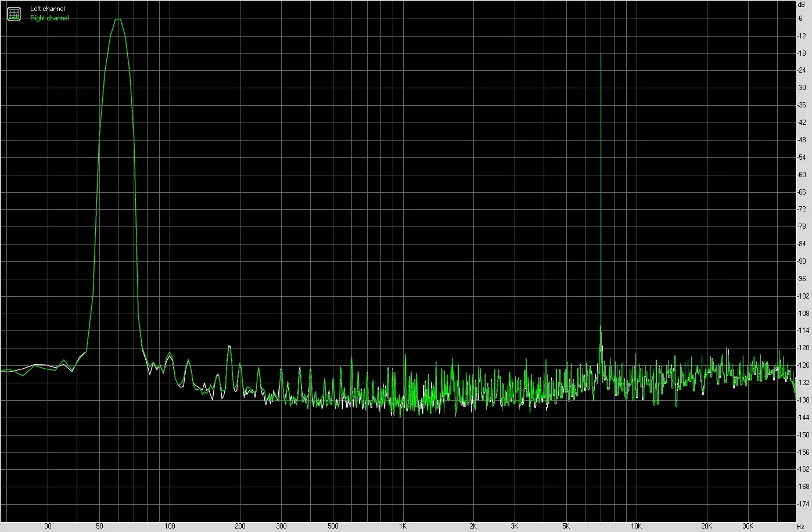Click the "-114" level axis label
812x532 pixels.
click(803, 330)
